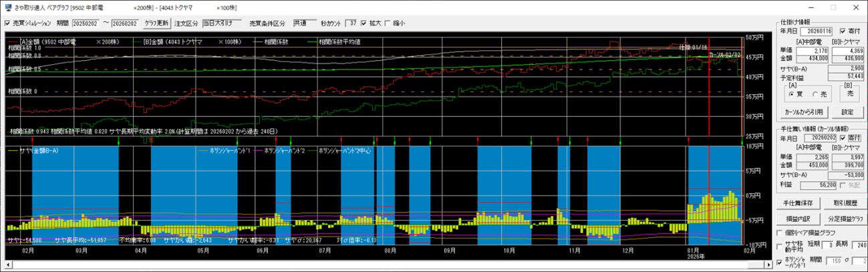The image size is (868, 272).
Task: Click the 手仕舞保存 button
Action: click(797, 202)
